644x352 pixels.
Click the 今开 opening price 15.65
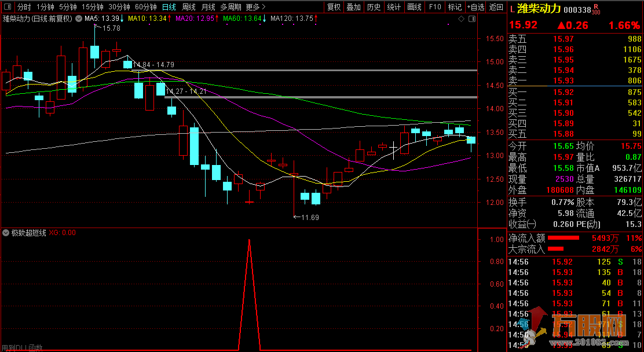tap(563, 146)
